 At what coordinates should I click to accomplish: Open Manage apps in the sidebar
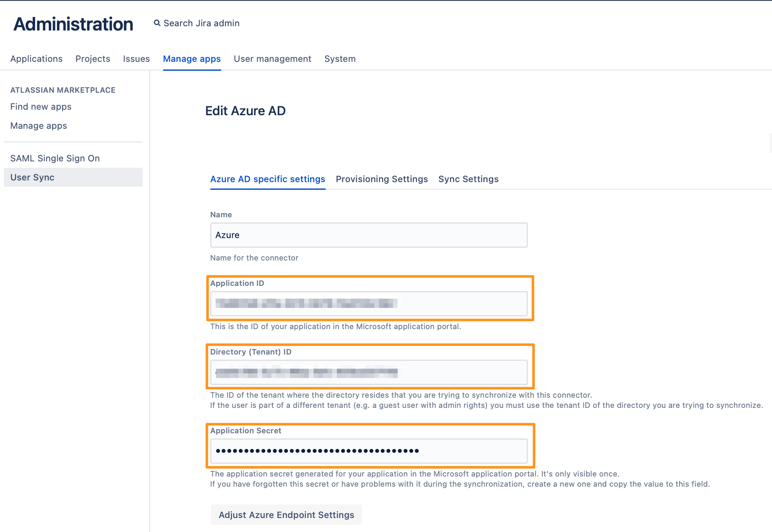pyautogui.click(x=39, y=126)
